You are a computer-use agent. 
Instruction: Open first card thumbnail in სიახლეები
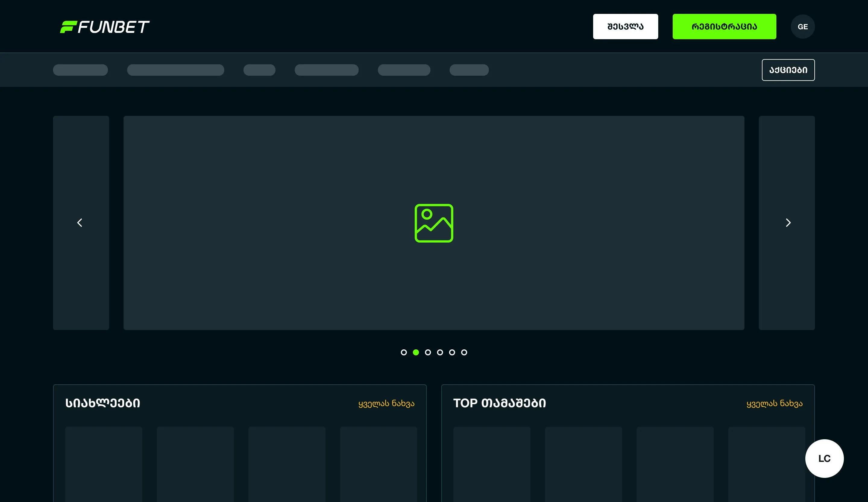click(104, 464)
